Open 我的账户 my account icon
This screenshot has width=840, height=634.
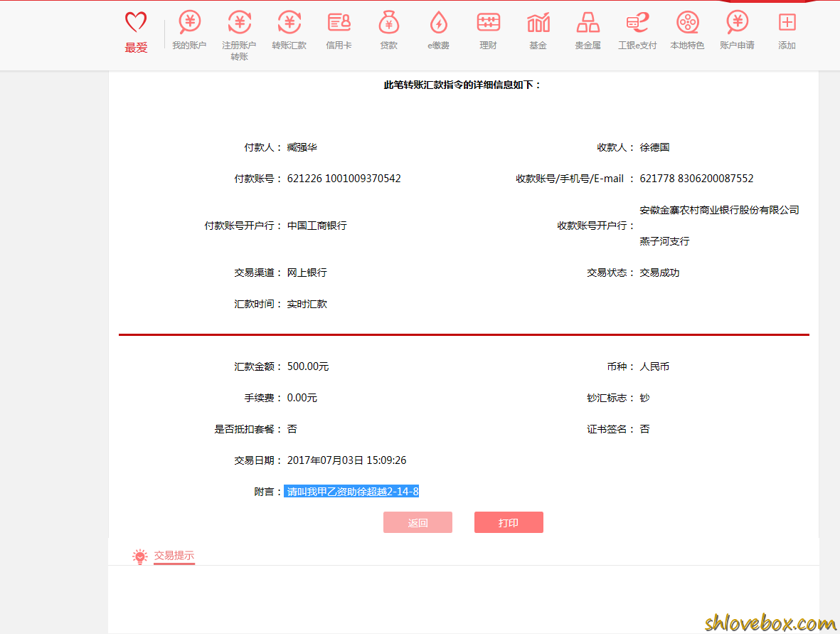click(189, 22)
